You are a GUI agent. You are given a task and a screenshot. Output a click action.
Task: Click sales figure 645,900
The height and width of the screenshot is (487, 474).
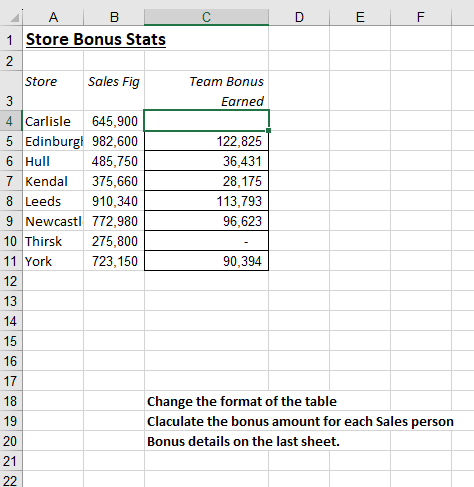click(114, 121)
